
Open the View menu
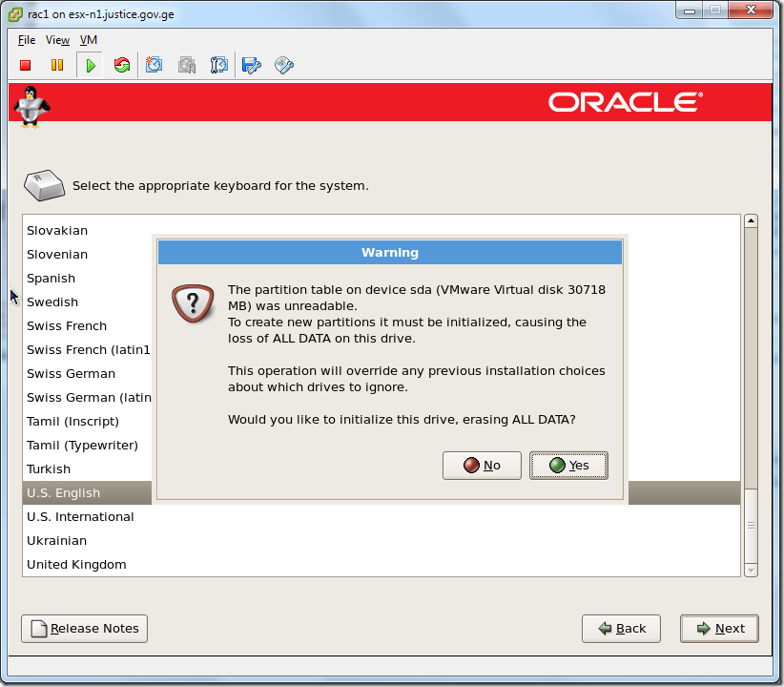tap(57, 40)
